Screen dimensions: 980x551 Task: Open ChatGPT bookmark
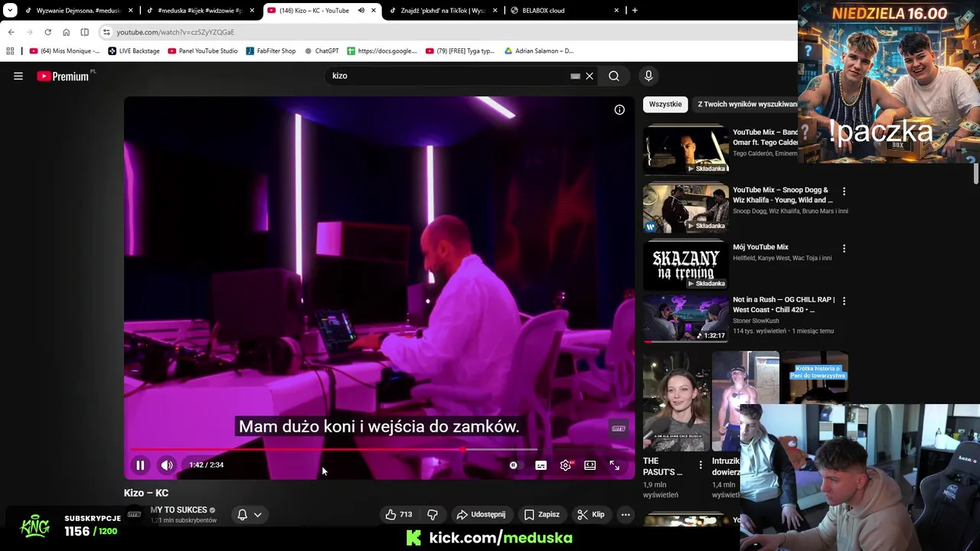[322, 51]
